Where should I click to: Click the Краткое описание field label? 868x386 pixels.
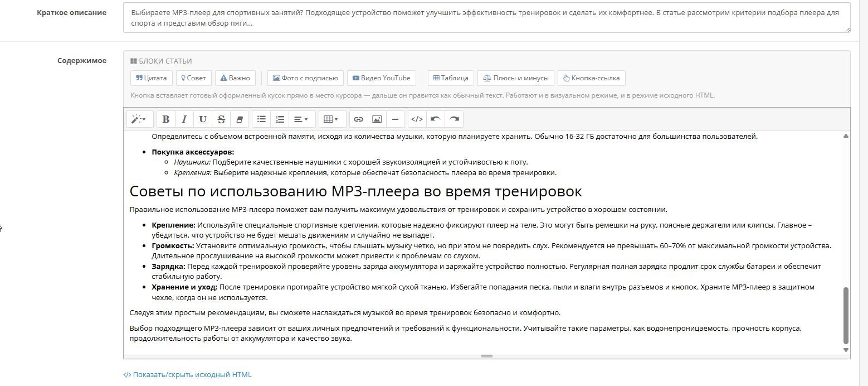tap(71, 12)
